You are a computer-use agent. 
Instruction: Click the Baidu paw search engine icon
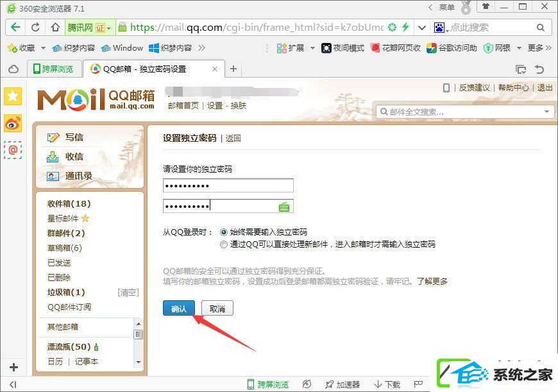coord(439,28)
